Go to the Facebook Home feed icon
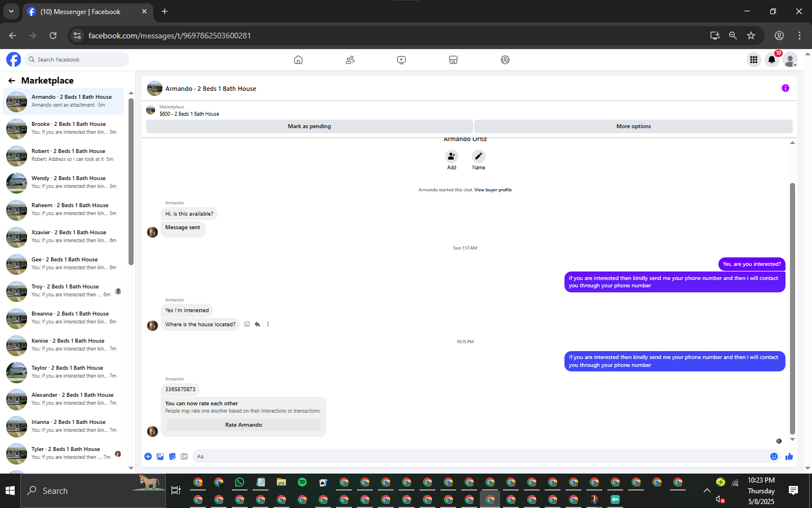 tap(298, 60)
